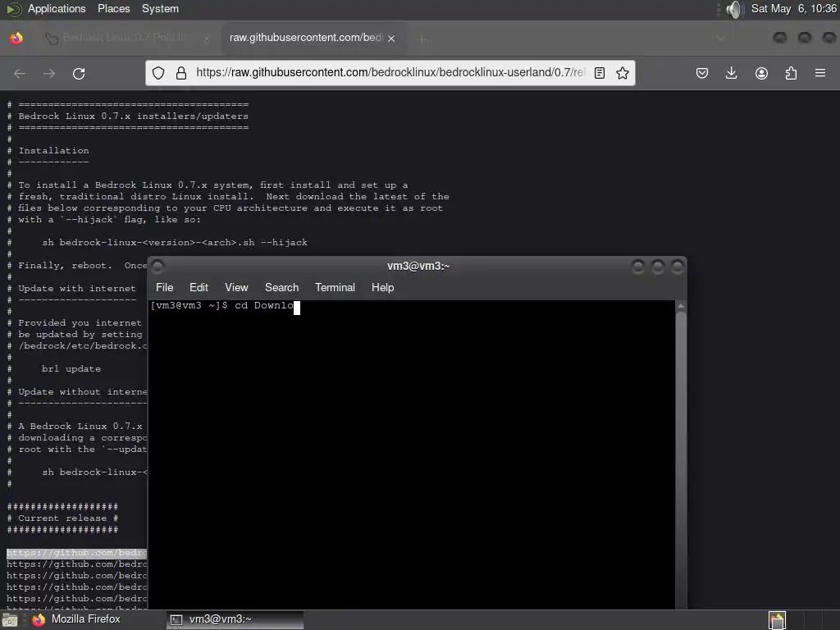Show desktop from bottom panel
This screenshot has height=630, width=840.
tap(9, 620)
